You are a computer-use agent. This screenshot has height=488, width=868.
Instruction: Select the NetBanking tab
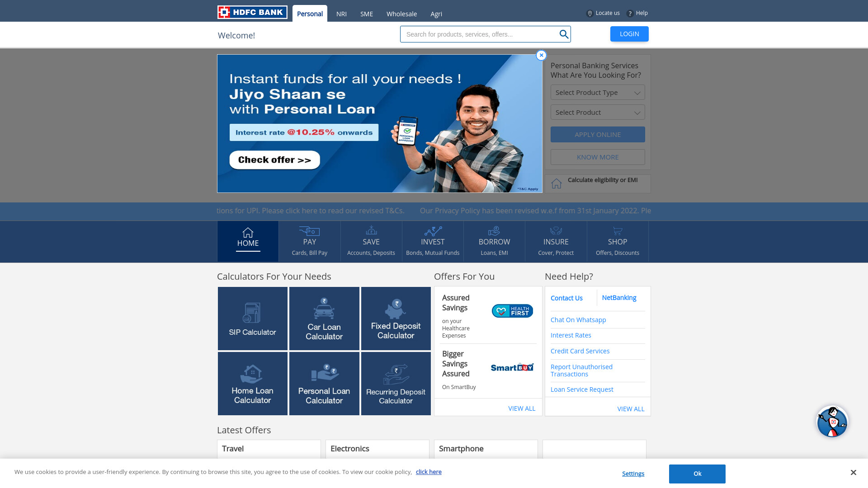pyautogui.click(x=619, y=298)
